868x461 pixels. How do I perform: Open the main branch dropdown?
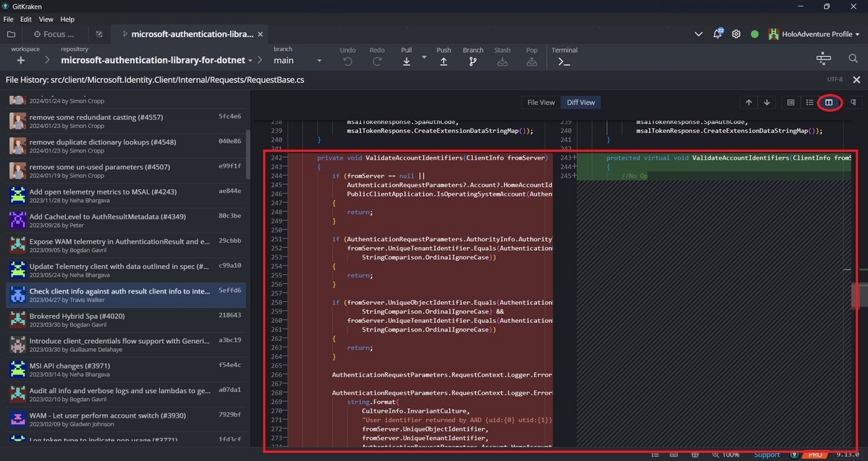click(297, 61)
